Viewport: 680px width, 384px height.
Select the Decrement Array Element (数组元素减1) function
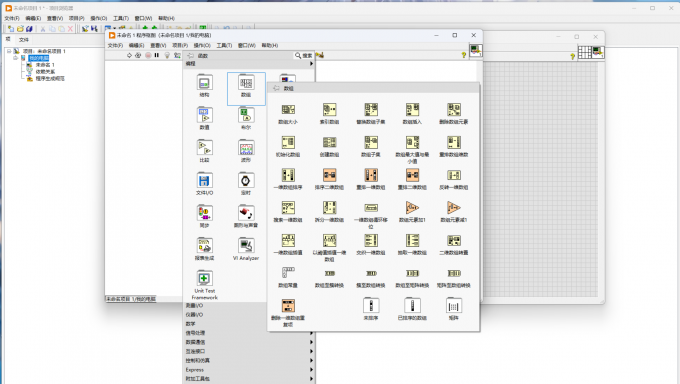click(454, 212)
